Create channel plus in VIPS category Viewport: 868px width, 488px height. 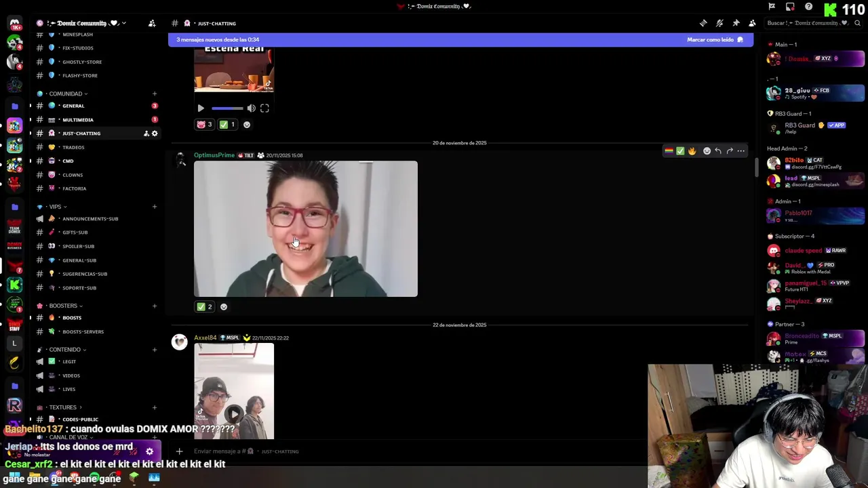coord(155,207)
